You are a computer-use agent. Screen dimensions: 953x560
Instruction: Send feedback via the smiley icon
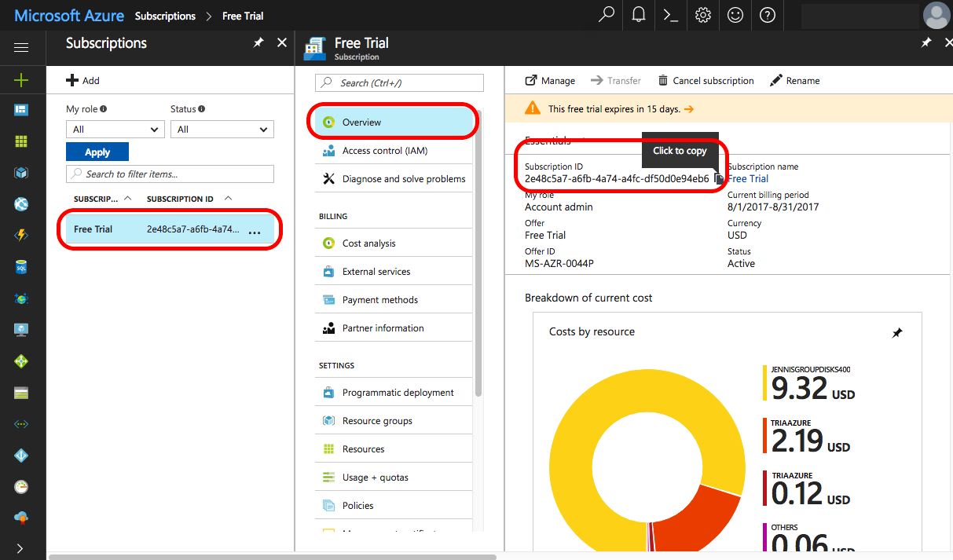coord(735,15)
